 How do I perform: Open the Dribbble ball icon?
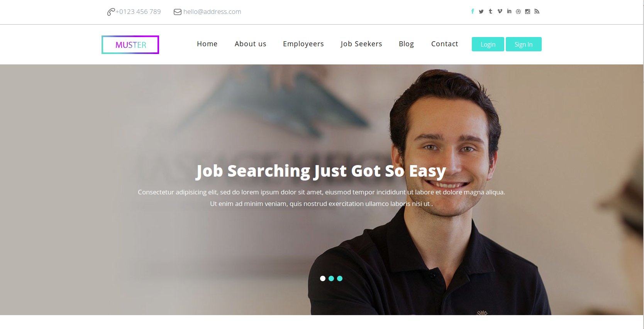pos(518,12)
